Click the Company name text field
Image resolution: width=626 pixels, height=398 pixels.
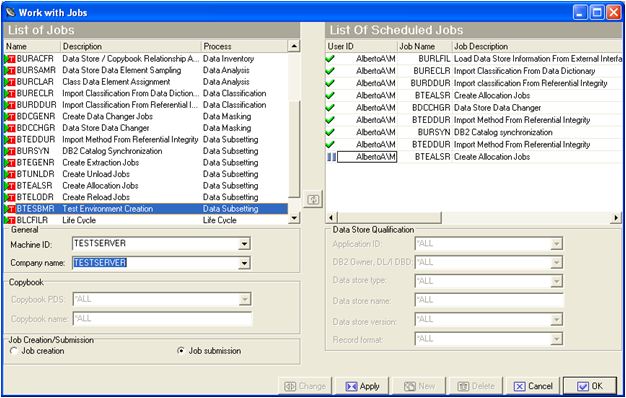tap(156, 263)
